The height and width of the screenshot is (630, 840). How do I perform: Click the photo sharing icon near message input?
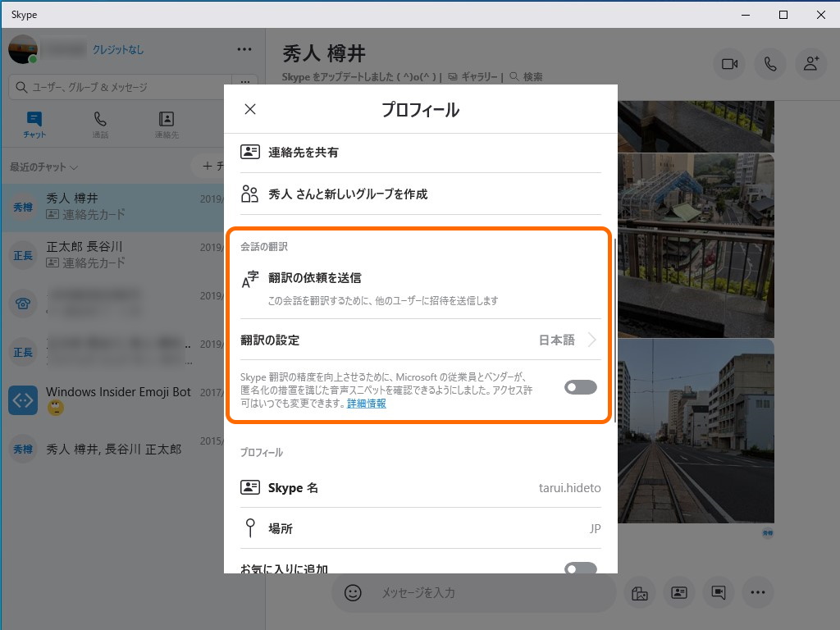pyautogui.click(x=640, y=592)
